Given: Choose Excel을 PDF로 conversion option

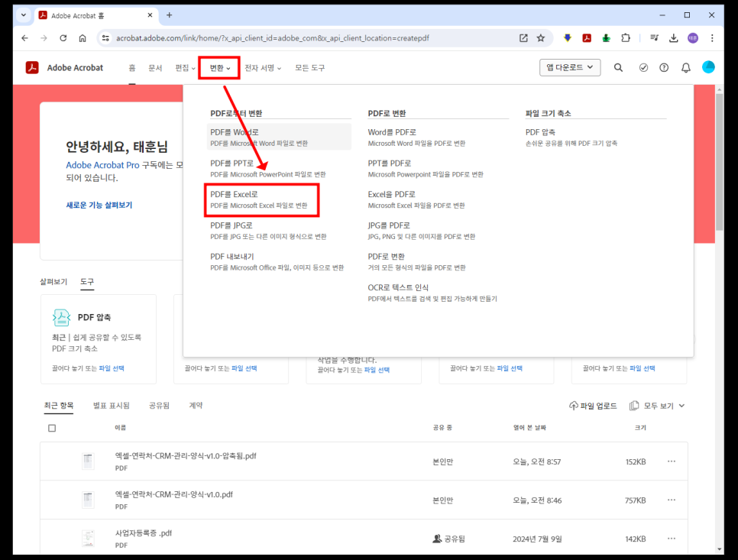Looking at the screenshot, I should [x=416, y=199].
